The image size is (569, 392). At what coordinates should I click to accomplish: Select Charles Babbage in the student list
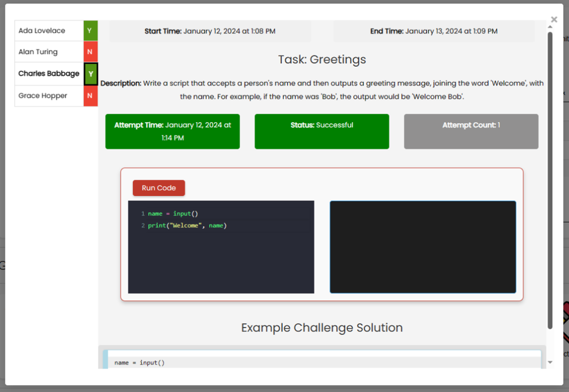(49, 73)
